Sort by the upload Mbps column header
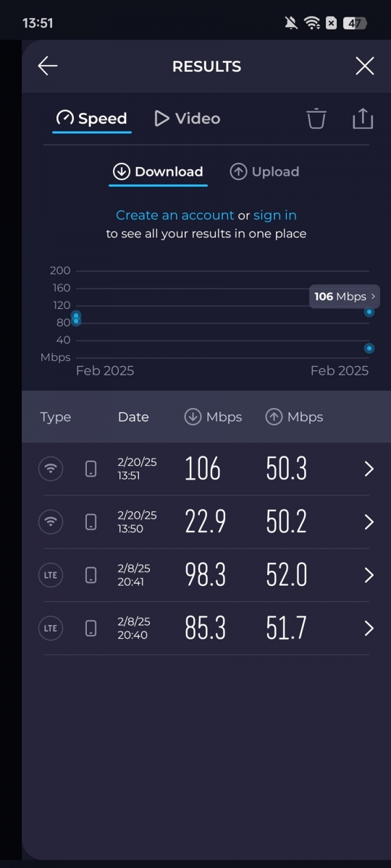Image resolution: width=391 pixels, height=868 pixels. point(294,417)
